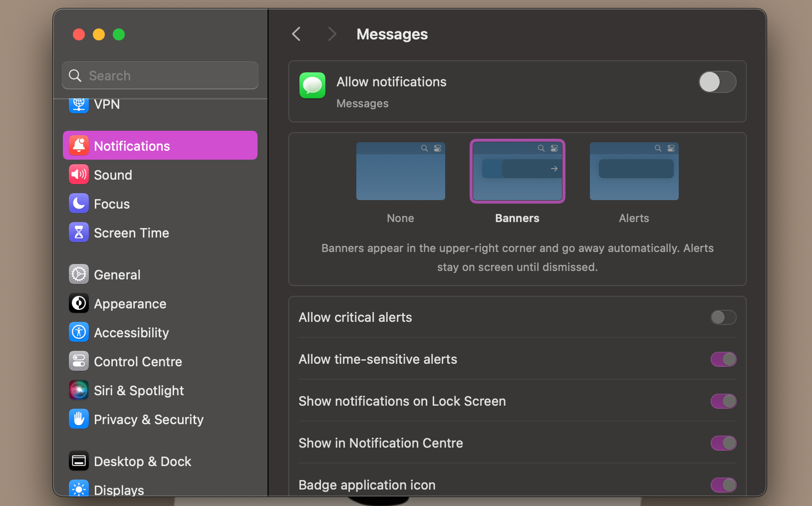812x506 pixels.
Task: Click the Privacy & Security icon
Action: 78,419
